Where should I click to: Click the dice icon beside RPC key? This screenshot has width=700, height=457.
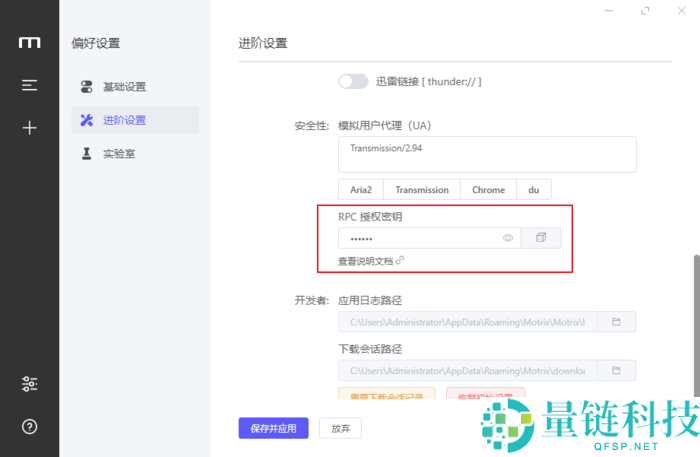[x=541, y=238]
